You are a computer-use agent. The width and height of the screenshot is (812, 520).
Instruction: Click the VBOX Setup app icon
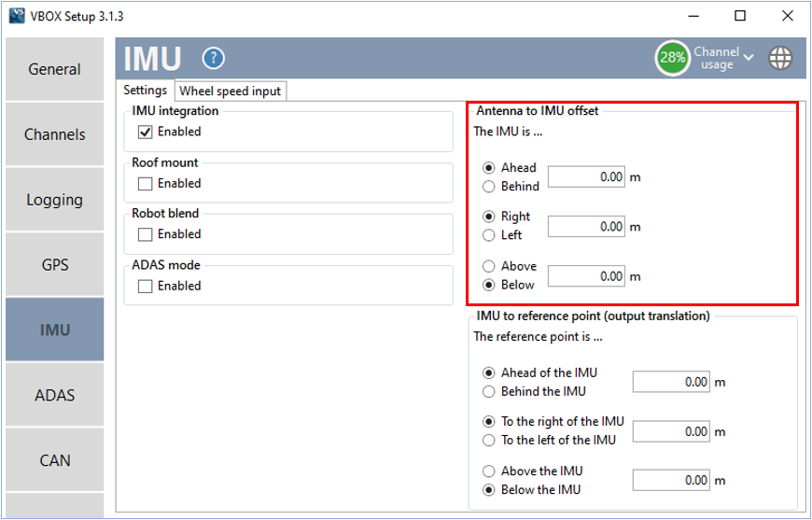coord(17,16)
